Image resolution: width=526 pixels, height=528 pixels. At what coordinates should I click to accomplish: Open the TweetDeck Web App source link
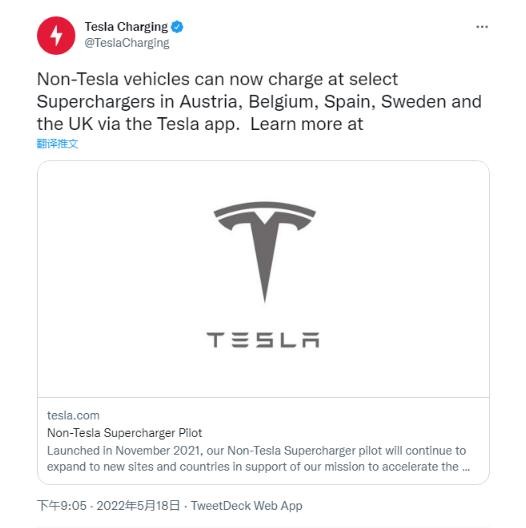[x=247, y=506]
